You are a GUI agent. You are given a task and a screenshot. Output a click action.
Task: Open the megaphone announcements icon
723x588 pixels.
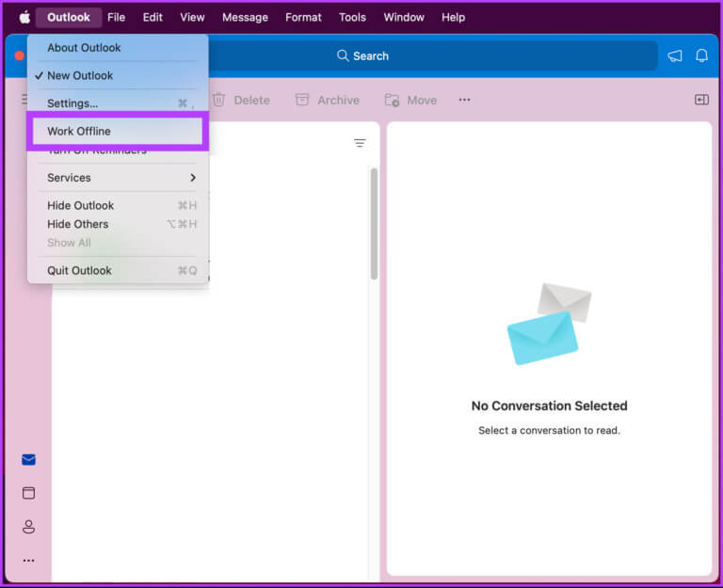point(675,56)
